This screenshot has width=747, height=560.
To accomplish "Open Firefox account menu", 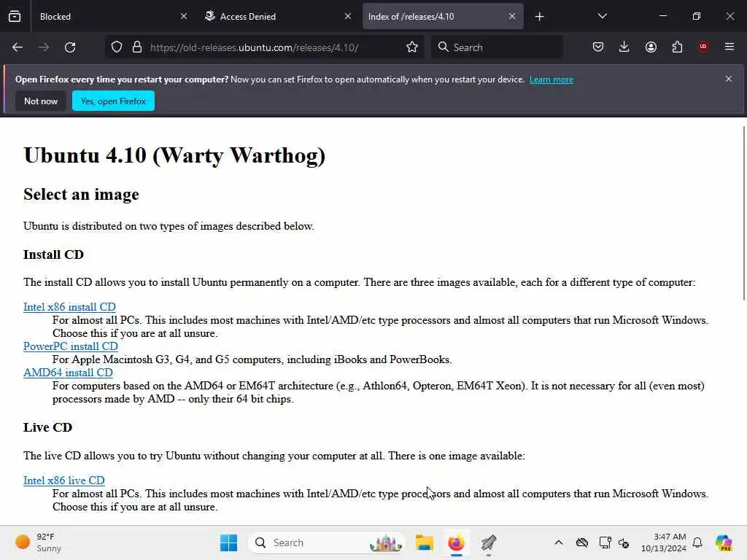I will pos(651,47).
